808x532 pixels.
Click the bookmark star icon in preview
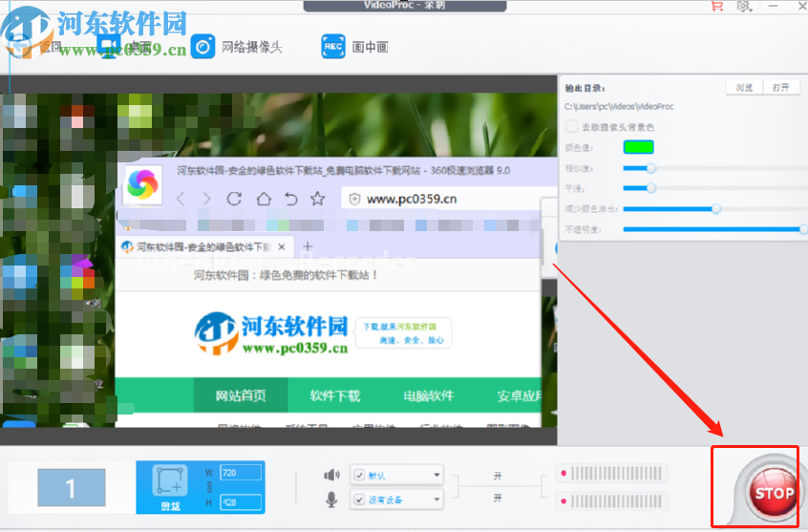click(x=318, y=199)
